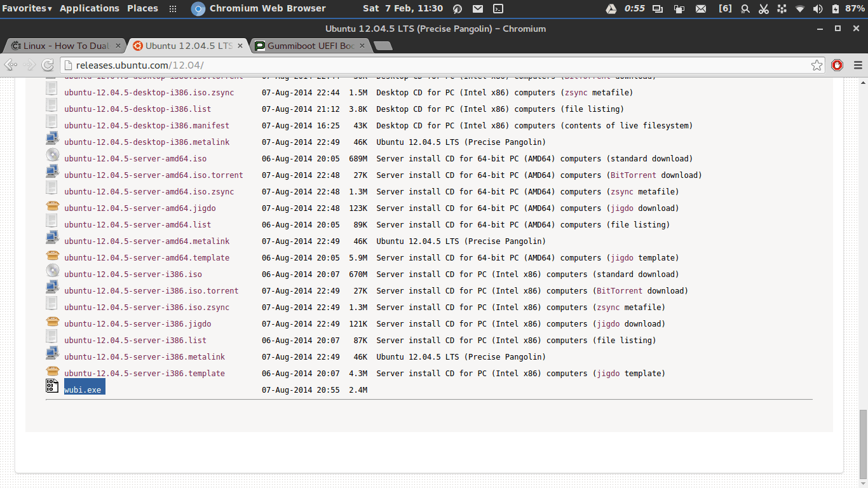Click the scissors clipboard tray icon
Screen dimensions: 868x488
tap(764, 9)
